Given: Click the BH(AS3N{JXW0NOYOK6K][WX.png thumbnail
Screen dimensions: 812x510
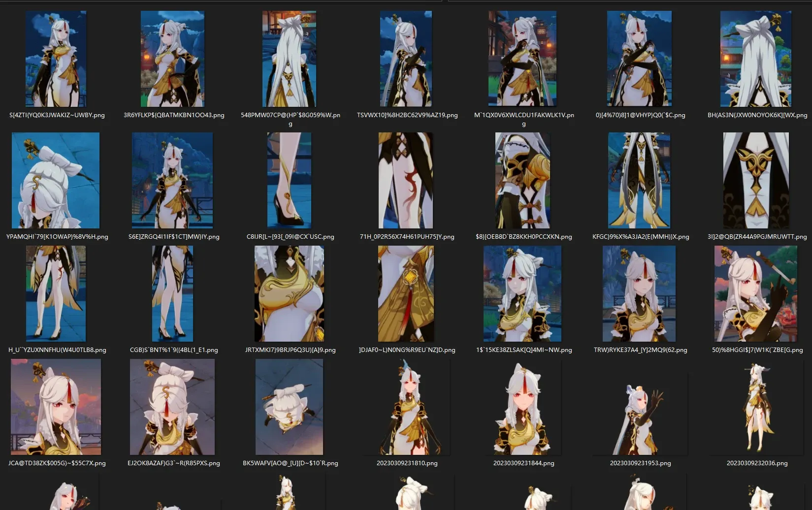Looking at the screenshot, I should tap(756, 59).
